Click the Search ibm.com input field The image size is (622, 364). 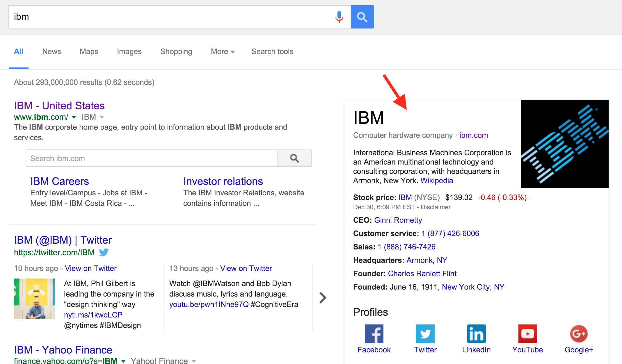(152, 158)
